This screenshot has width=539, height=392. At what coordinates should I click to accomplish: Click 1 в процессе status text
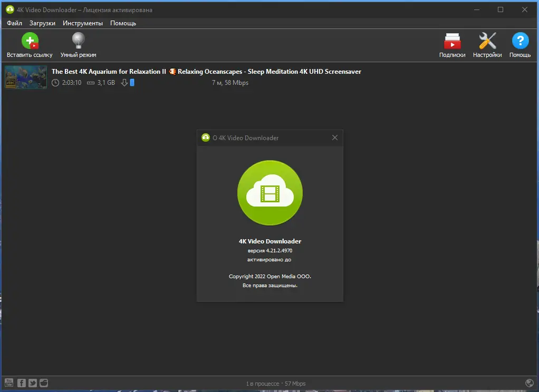[x=263, y=384]
